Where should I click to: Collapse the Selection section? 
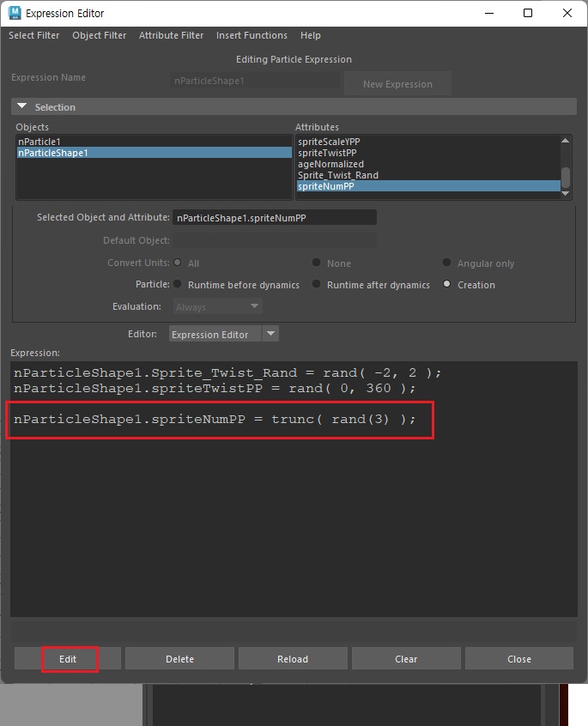(21, 106)
